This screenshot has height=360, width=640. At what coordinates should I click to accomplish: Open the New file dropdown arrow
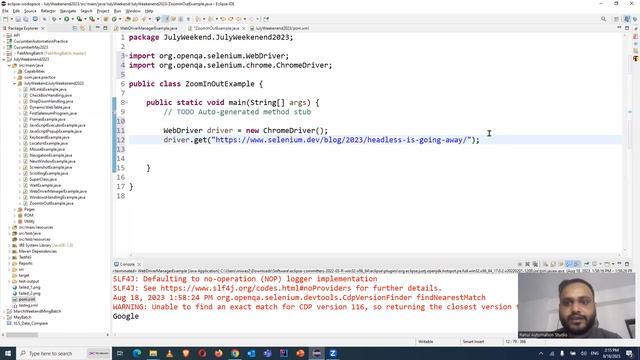tap(11, 19)
